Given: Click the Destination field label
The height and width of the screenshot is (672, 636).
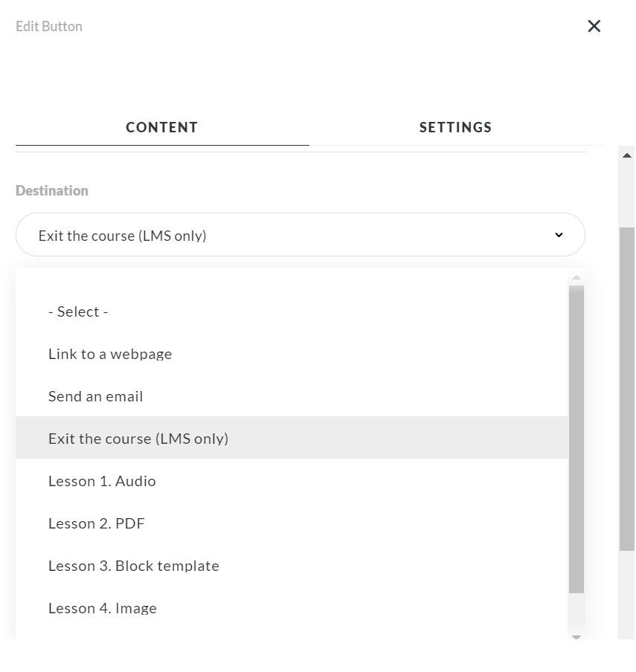Looking at the screenshot, I should (x=52, y=190).
